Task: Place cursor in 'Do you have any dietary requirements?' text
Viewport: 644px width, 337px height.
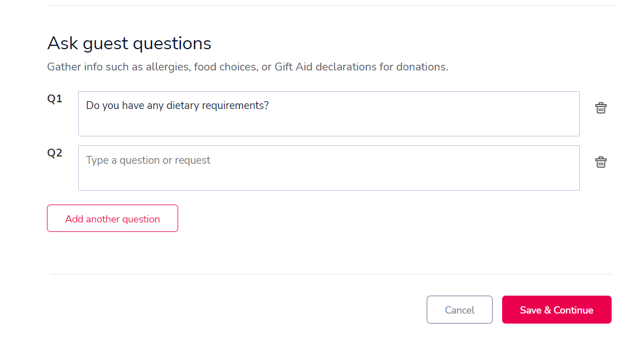Action: 177,106
